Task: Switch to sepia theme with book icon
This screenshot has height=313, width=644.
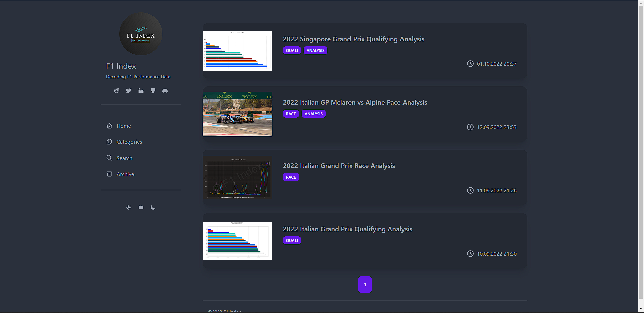Action: (141, 207)
